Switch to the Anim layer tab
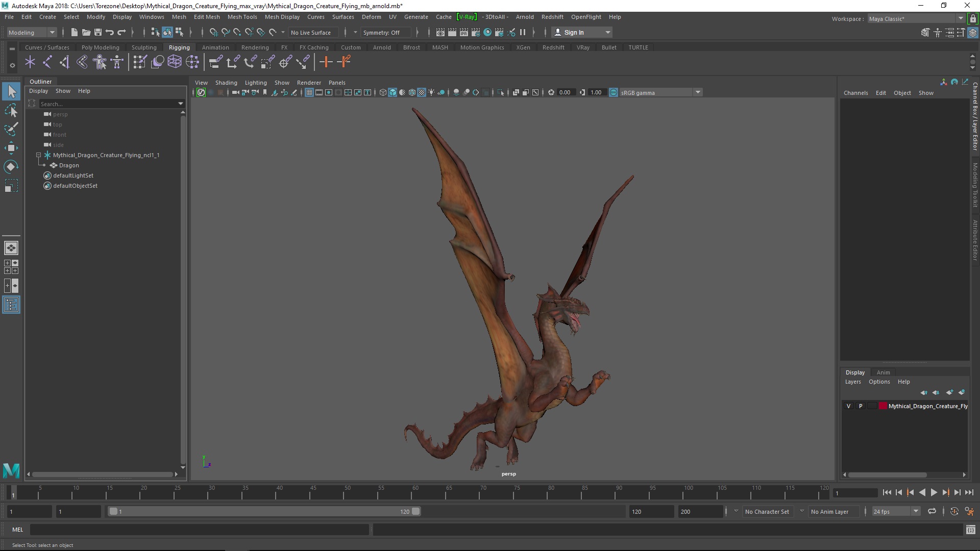This screenshot has height=551, width=980. pos(883,372)
